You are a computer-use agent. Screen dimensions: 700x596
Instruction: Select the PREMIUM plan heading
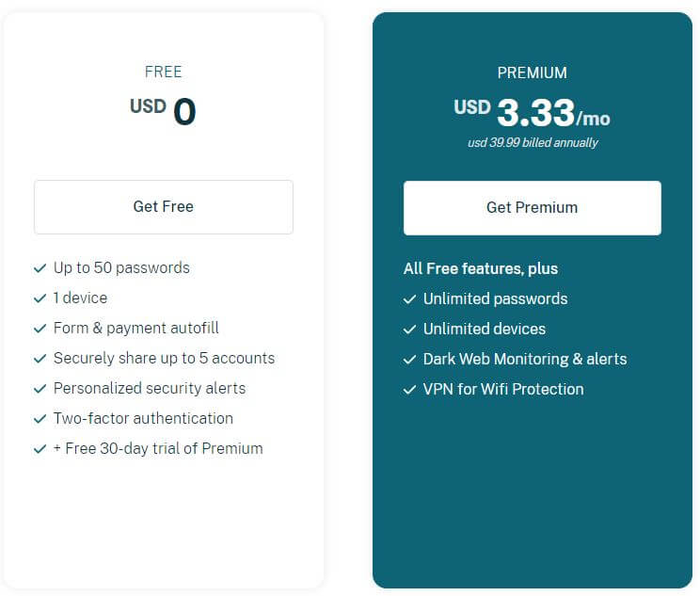tap(533, 72)
